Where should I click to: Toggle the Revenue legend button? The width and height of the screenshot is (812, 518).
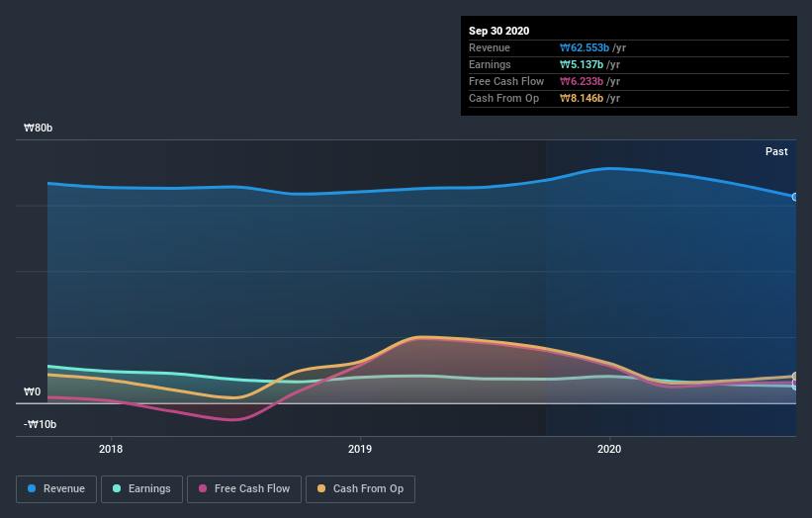point(56,489)
